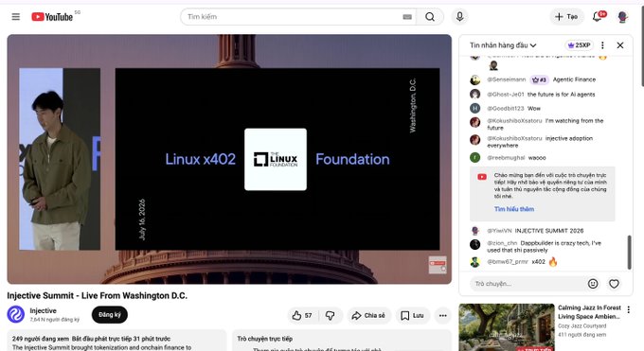Dislike the video with thumbs down
This screenshot has height=351, width=644.
330,315
